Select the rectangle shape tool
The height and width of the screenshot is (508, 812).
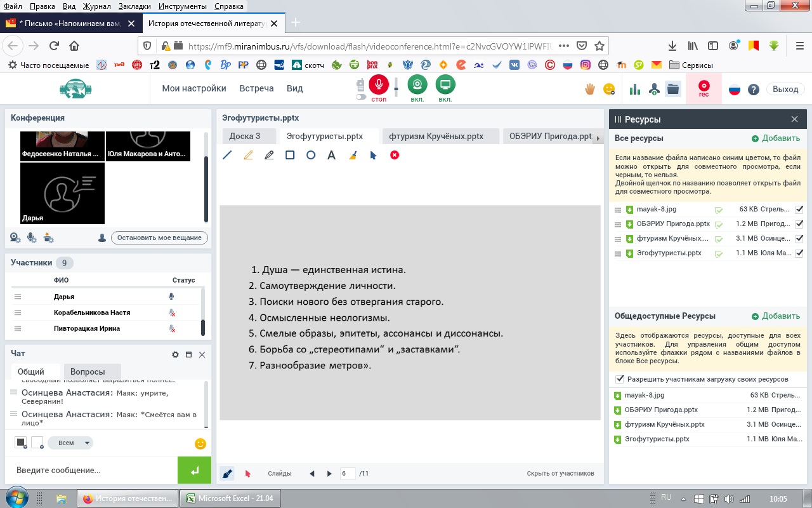tap(290, 155)
